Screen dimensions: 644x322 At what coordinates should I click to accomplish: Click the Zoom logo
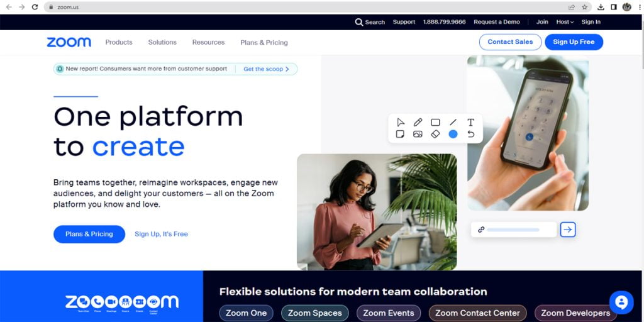69,42
